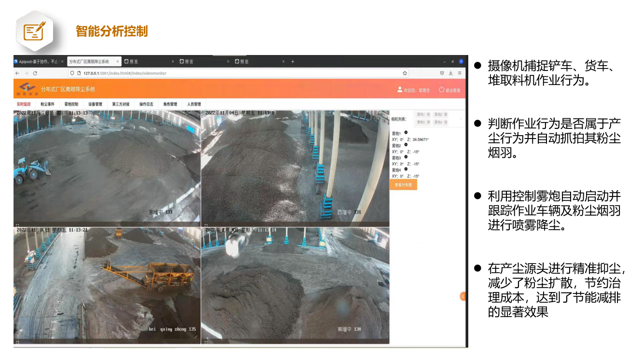The image size is (644, 362).
Task: Toggle the round indicator beside 雾炮2
Action: (x=406, y=144)
